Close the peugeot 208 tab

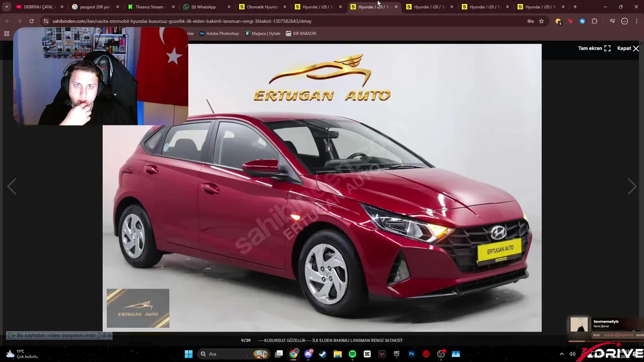click(x=118, y=7)
